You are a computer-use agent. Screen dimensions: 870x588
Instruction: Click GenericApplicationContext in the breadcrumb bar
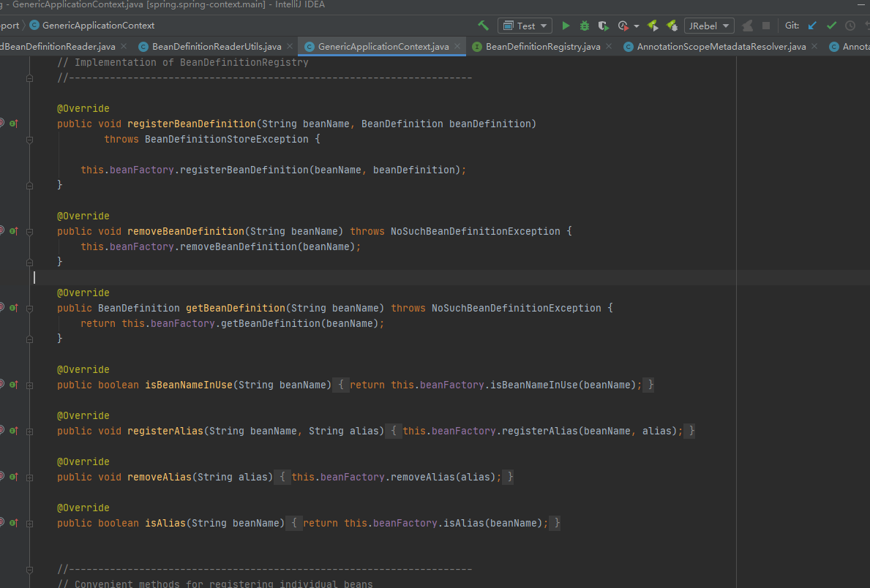click(98, 26)
